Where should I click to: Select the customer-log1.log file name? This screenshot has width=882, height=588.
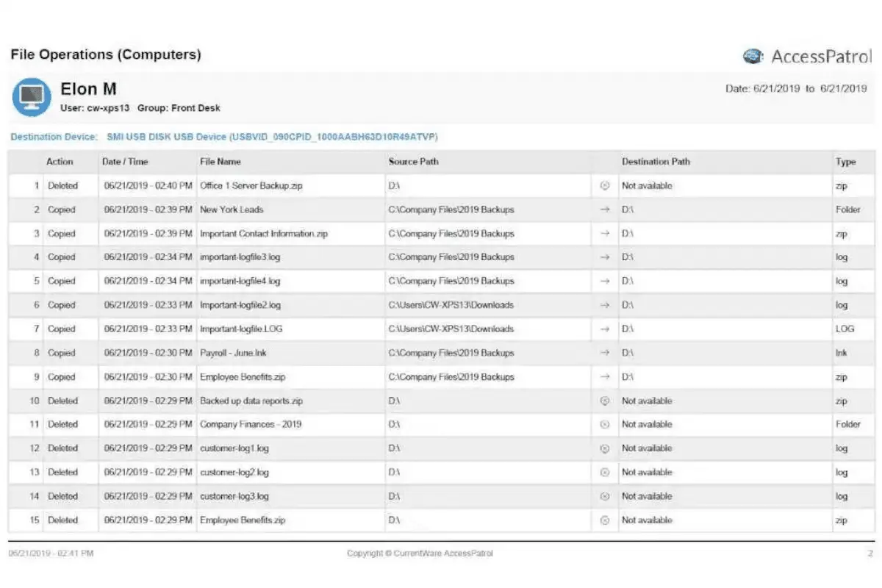point(234,448)
